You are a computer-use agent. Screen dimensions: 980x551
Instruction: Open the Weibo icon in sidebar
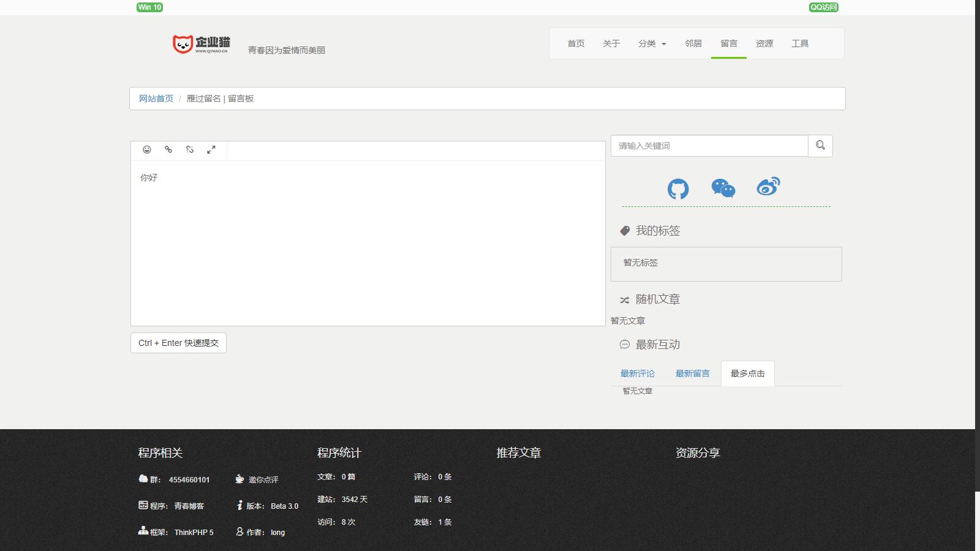tap(768, 187)
